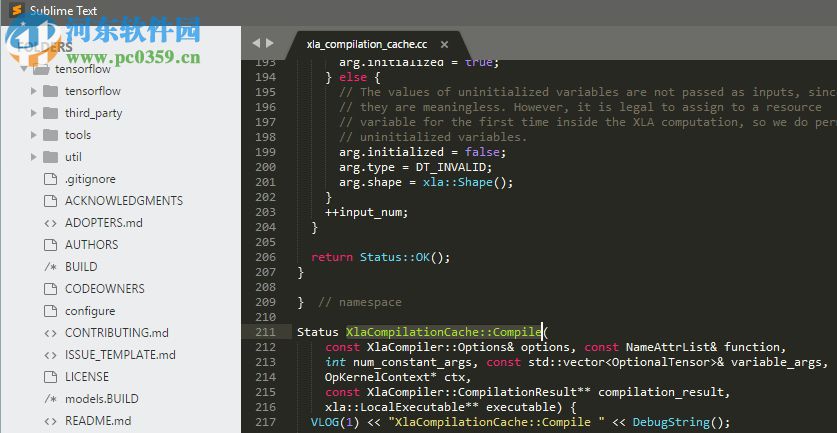The image size is (837, 433).
Task: Click the ACKNOWLEDGMENTS file icon
Action: point(50,201)
